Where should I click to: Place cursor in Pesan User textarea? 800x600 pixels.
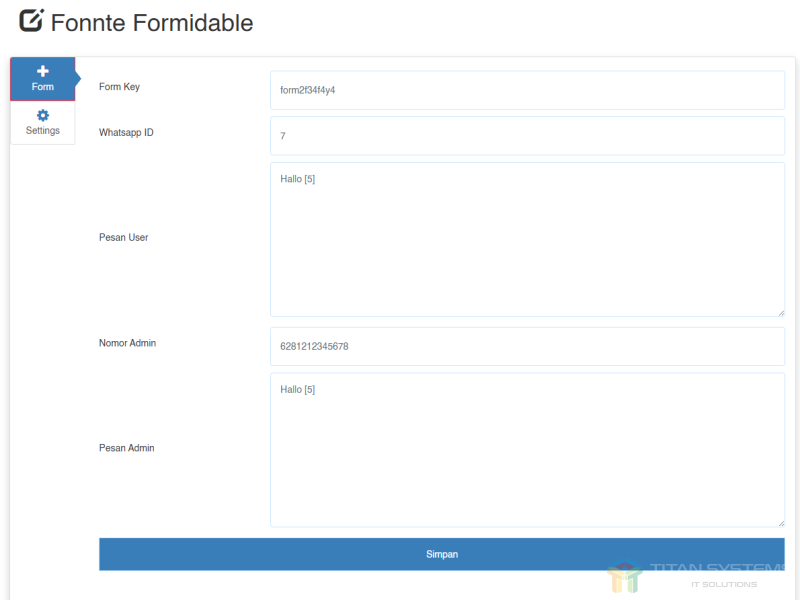527,240
